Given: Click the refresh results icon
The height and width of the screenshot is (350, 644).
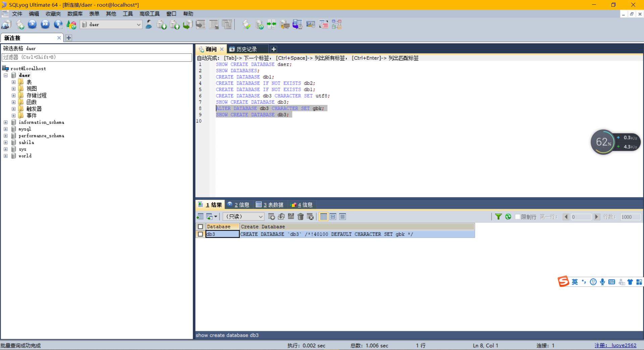Looking at the screenshot, I should pyautogui.click(x=508, y=217).
